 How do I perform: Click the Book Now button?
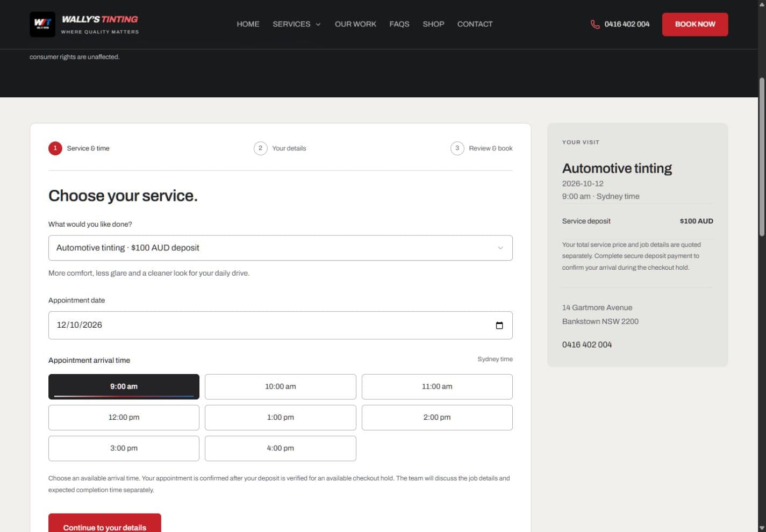point(695,24)
